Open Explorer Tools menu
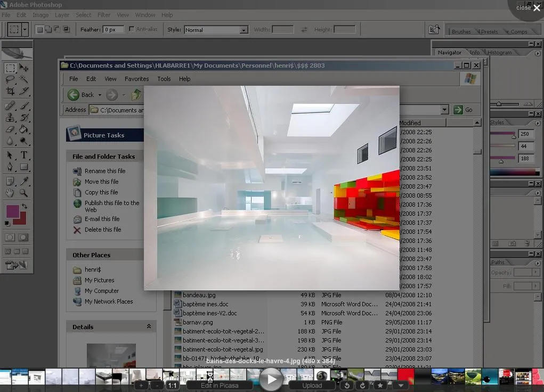Viewport: 544px width, 392px height. (x=164, y=79)
